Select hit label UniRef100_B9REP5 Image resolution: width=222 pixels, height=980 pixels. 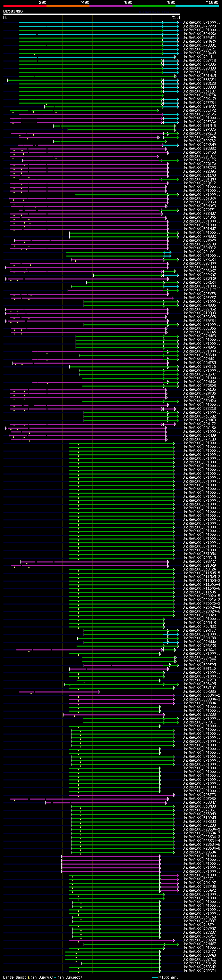pos(199,665)
